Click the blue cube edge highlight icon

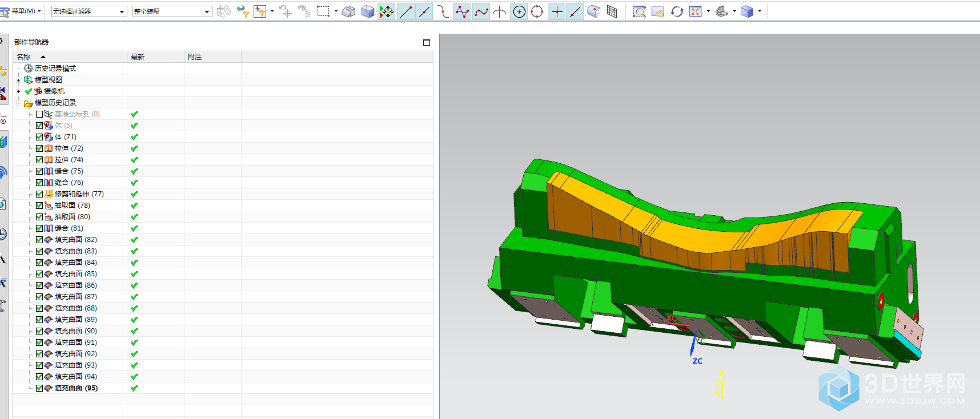point(368,11)
